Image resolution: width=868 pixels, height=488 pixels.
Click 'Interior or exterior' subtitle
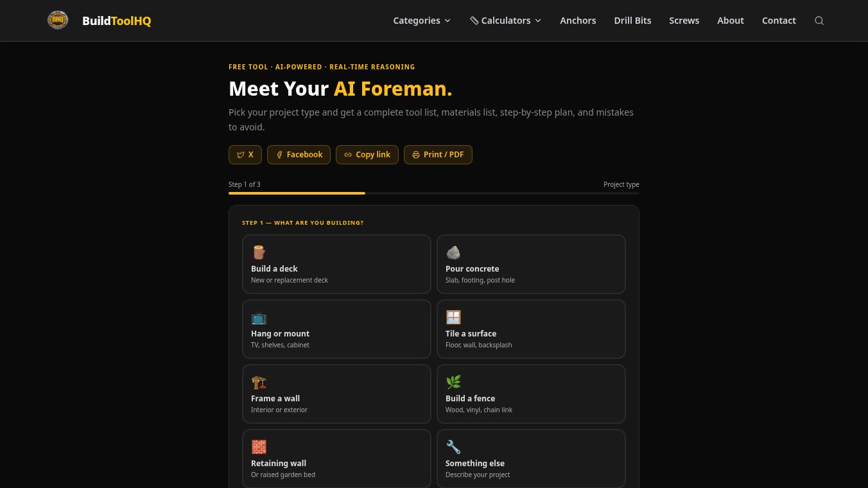[279, 410]
